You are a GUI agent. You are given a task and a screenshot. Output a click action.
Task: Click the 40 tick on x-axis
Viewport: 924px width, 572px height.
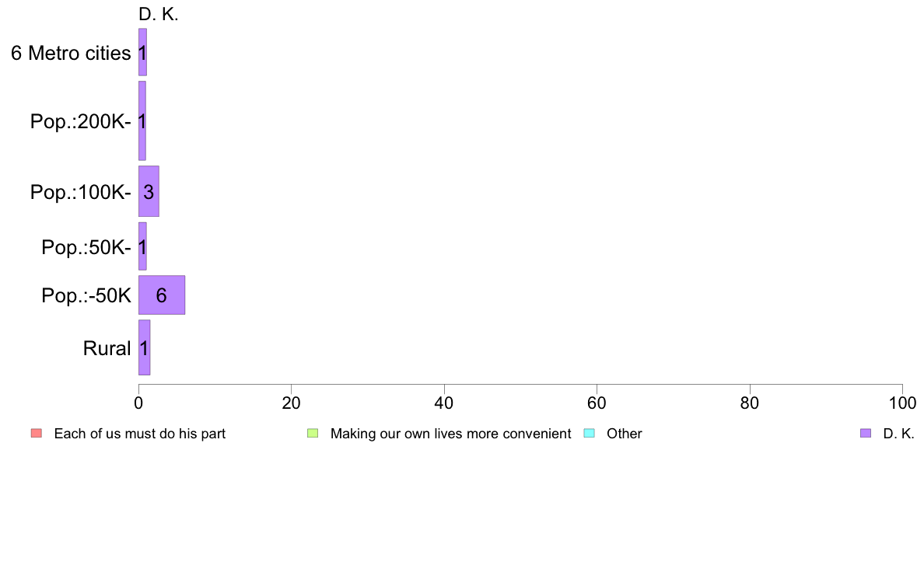point(444,403)
